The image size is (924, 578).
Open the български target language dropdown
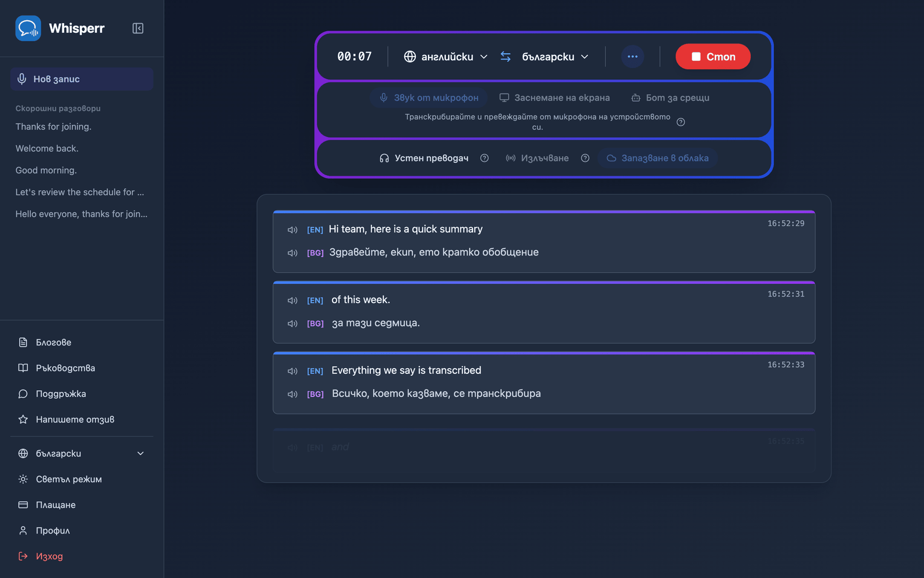555,57
